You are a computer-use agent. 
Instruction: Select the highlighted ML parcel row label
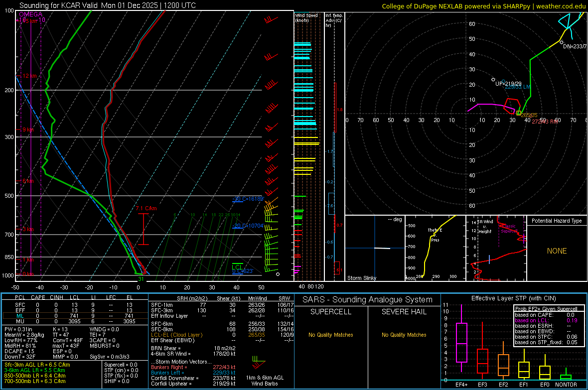[20, 316]
